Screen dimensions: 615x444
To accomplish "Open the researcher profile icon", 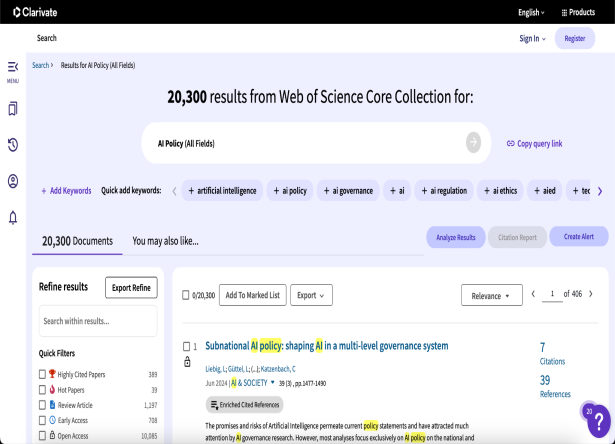I will [13, 181].
